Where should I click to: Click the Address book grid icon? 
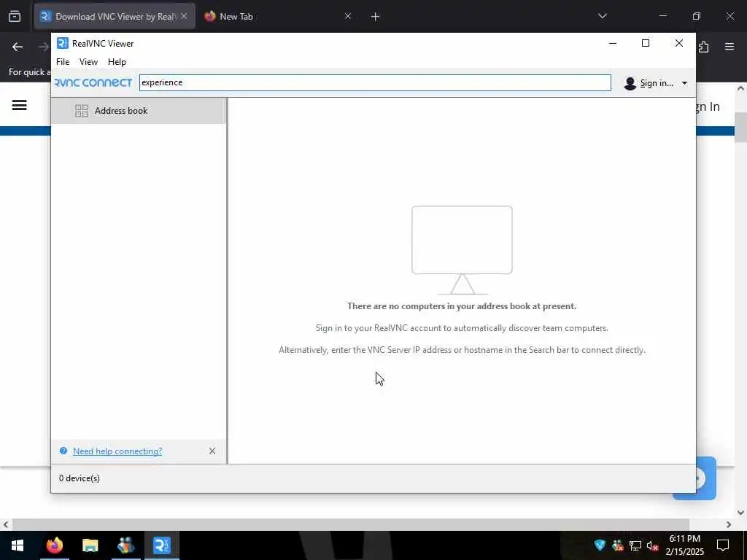pyautogui.click(x=82, y=111)
